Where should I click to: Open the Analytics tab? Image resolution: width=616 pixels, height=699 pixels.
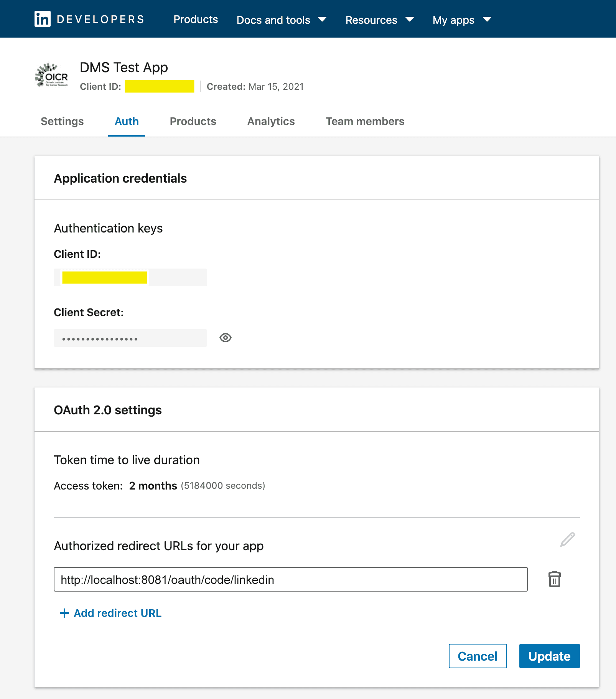point(271,121)
